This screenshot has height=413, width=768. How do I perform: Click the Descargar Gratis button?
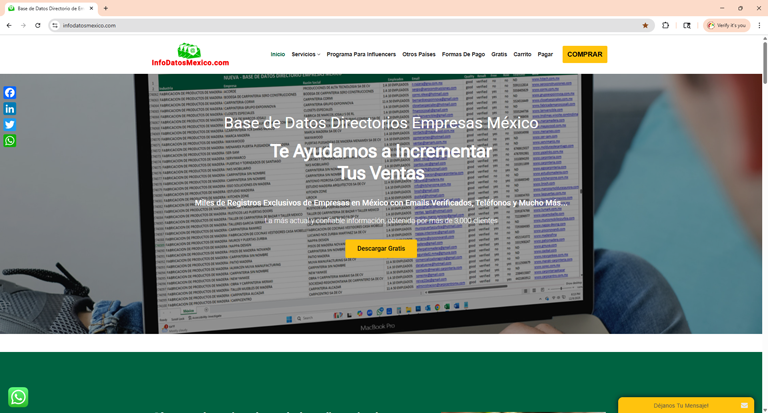coord(381,248)
